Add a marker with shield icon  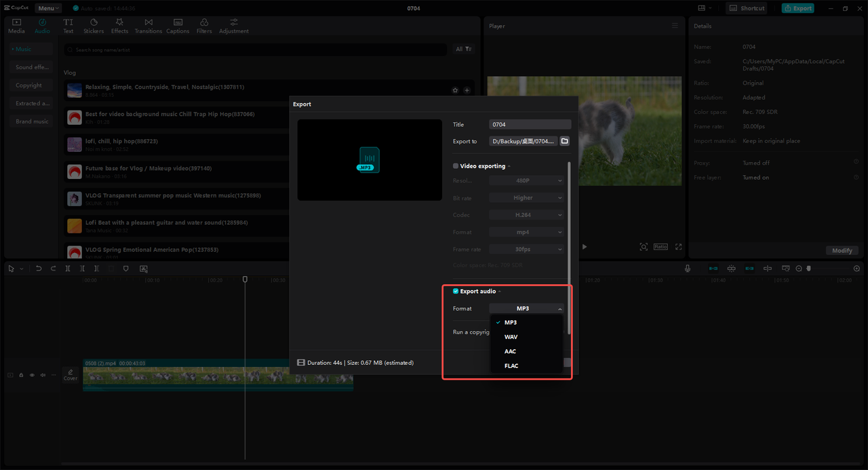point(126,269)
